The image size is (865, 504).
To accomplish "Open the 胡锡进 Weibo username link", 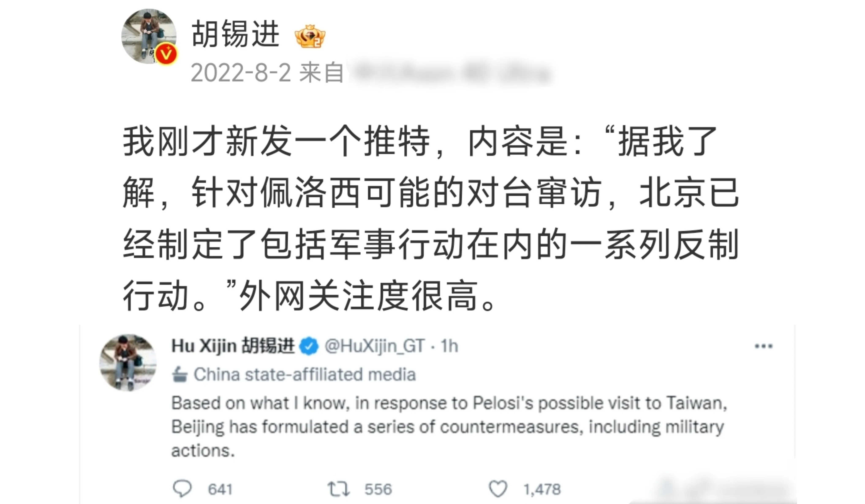I will (235, 34).
